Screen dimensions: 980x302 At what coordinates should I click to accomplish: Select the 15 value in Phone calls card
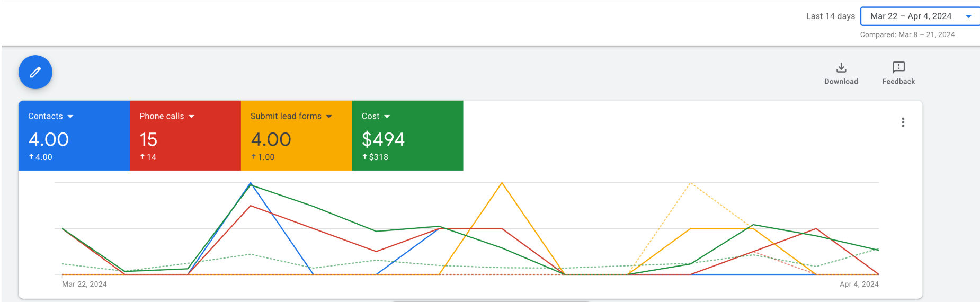148,139
